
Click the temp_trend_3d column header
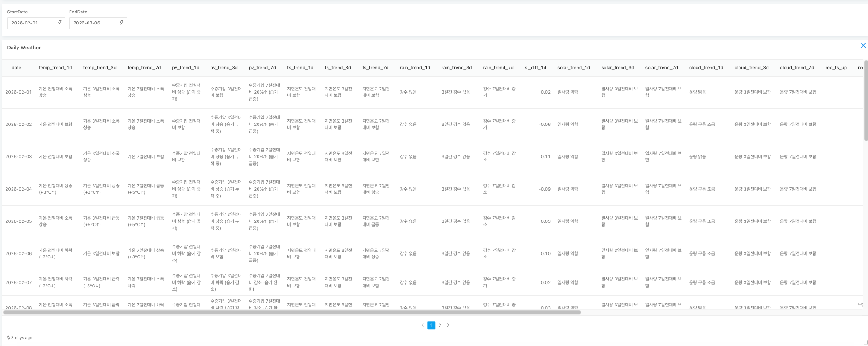click(x=100, y=68)
